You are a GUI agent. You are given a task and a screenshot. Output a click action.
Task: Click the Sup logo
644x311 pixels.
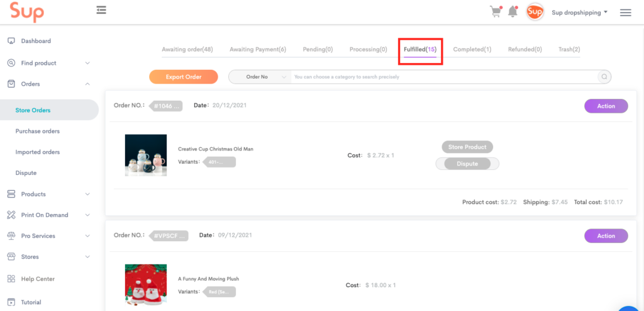27,12
